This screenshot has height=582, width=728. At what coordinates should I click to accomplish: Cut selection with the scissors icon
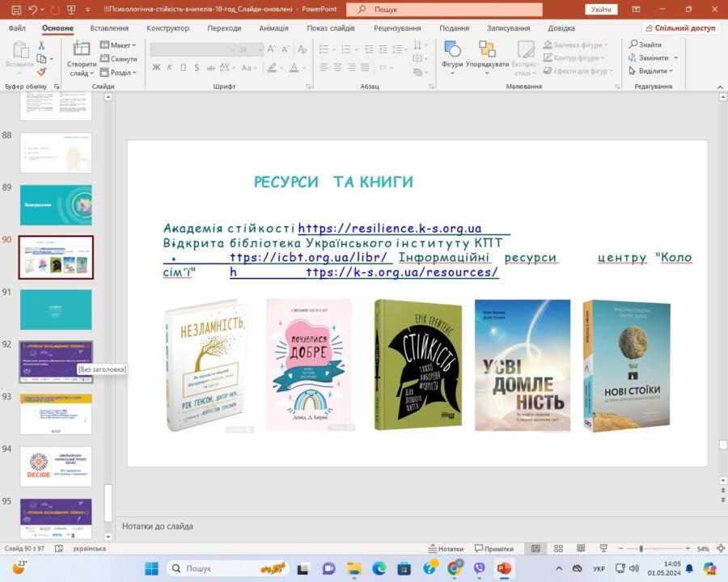pyautogui.click(x=41, y=45)
